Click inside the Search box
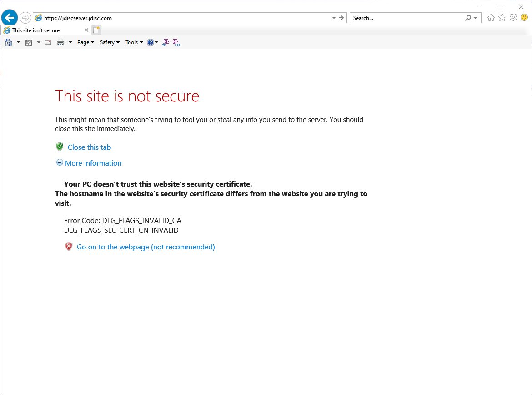This screenshot has width=532, height=395. coord(407,18)
